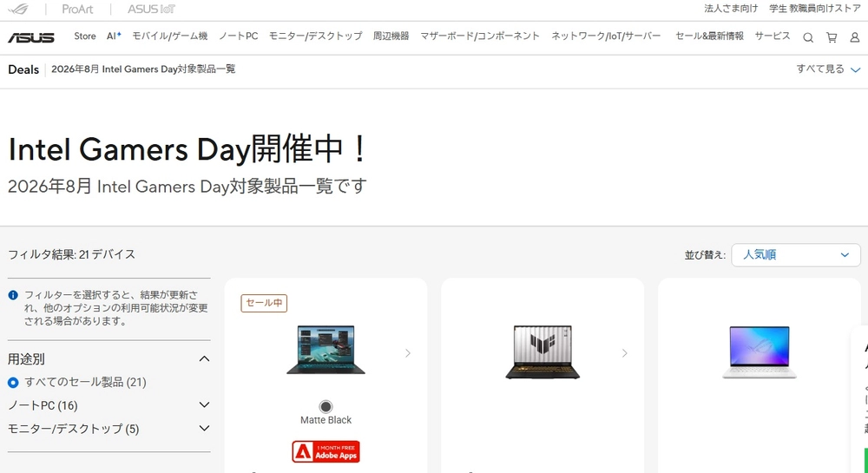
Task: Open the ROG brand logo link
Action: [x=18, y=9]
